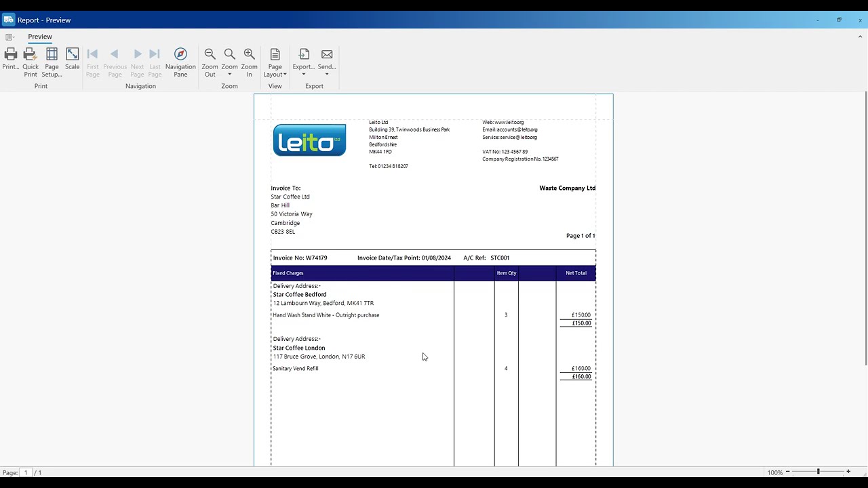Click the Quick Print icon

pyautogui.click(x=31, y=62)
